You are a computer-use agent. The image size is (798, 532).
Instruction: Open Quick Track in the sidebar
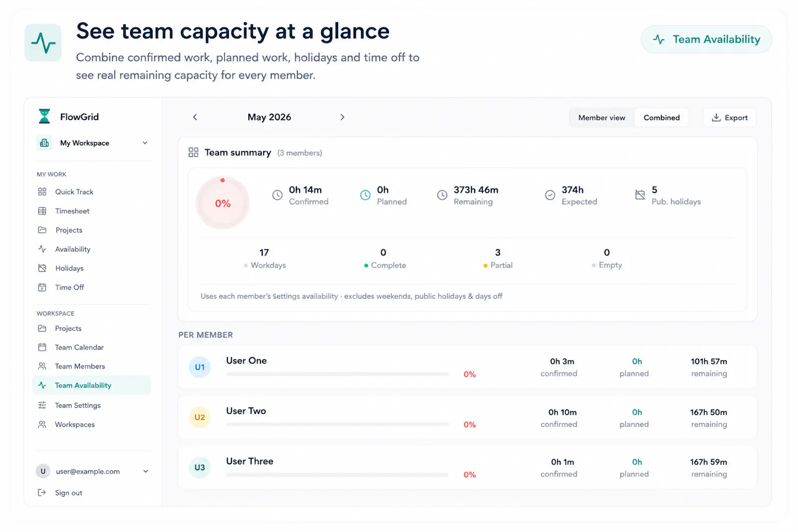coord(74,192)
